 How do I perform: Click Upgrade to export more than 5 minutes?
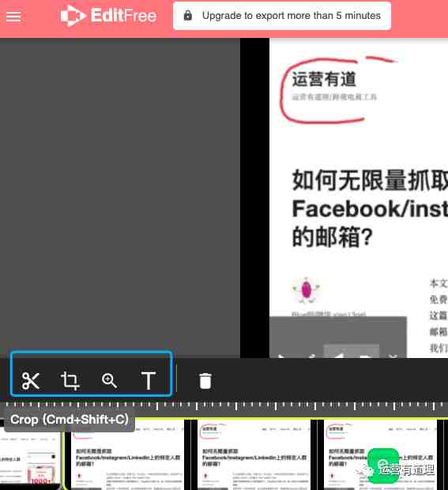[292, 15]
